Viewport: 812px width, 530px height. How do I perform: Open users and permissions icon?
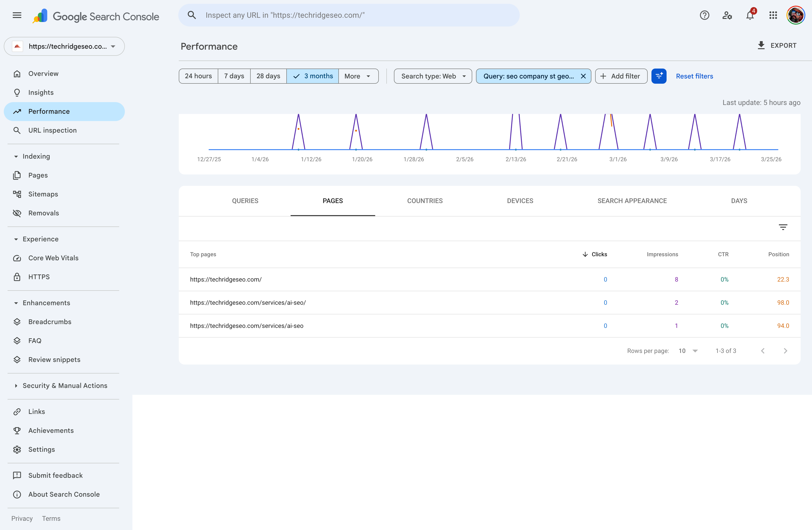coord(727,15)
